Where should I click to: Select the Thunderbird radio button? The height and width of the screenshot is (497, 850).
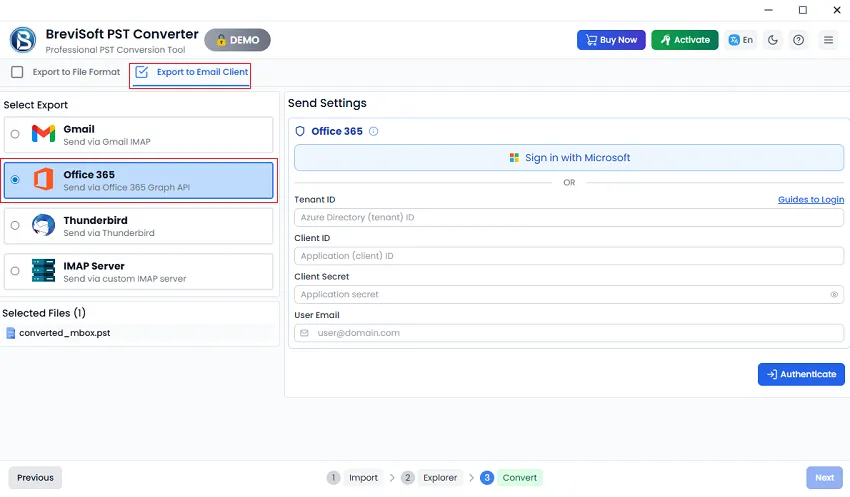(15, 225)
